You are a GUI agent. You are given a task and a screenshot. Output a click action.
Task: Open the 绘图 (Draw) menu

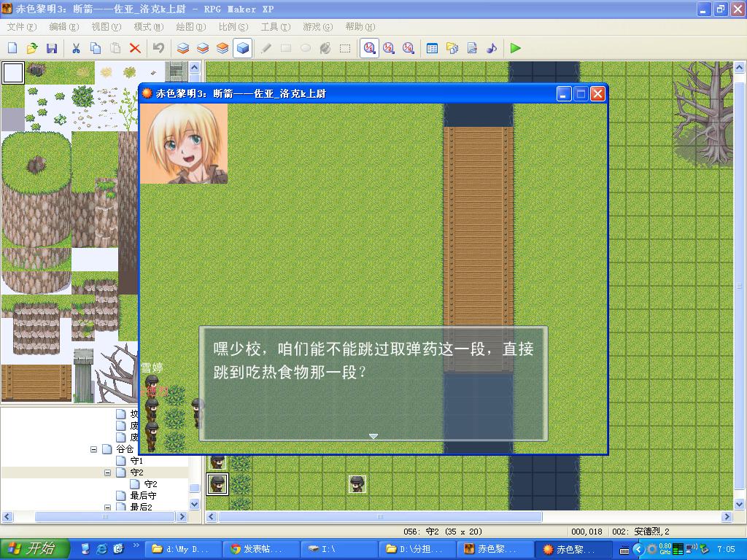[190, 27]
